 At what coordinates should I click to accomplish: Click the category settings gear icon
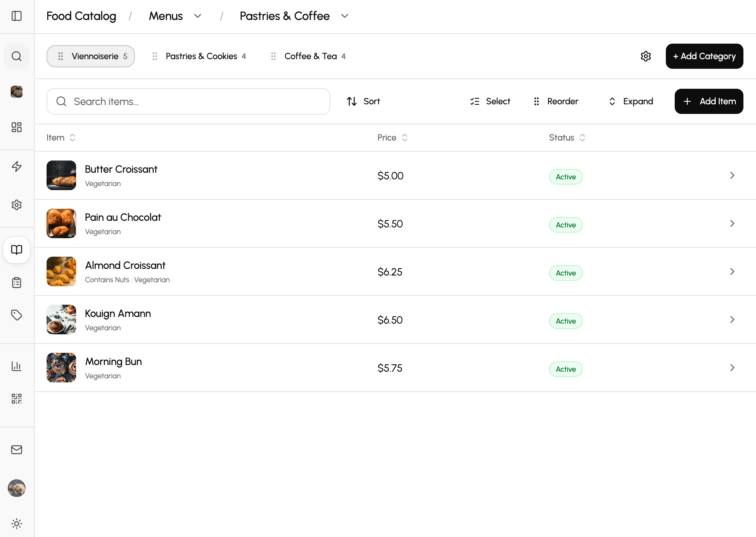(646, 56)
